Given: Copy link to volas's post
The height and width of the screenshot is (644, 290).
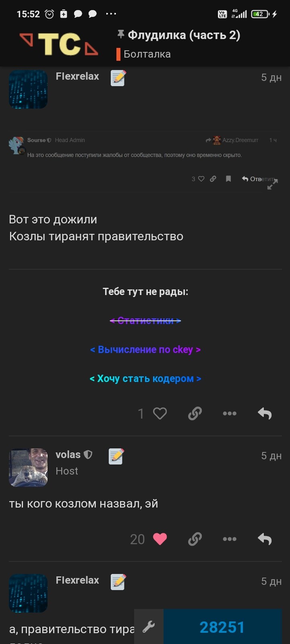Looking at the screenshot, I should coord(195,539).
